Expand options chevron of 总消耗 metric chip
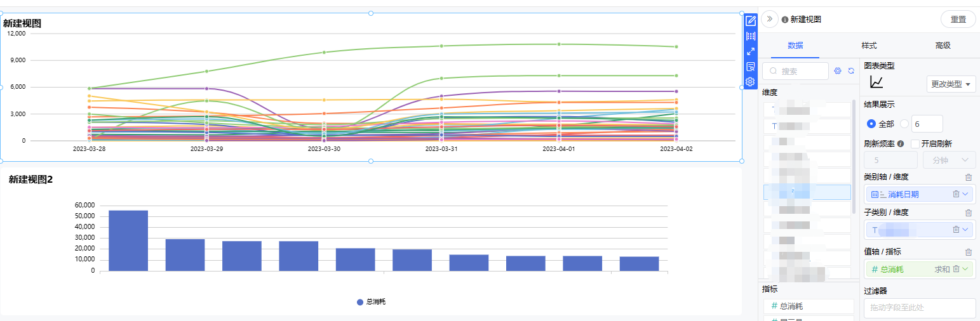Viewport: 980px width, 321px height. [967, 269]
